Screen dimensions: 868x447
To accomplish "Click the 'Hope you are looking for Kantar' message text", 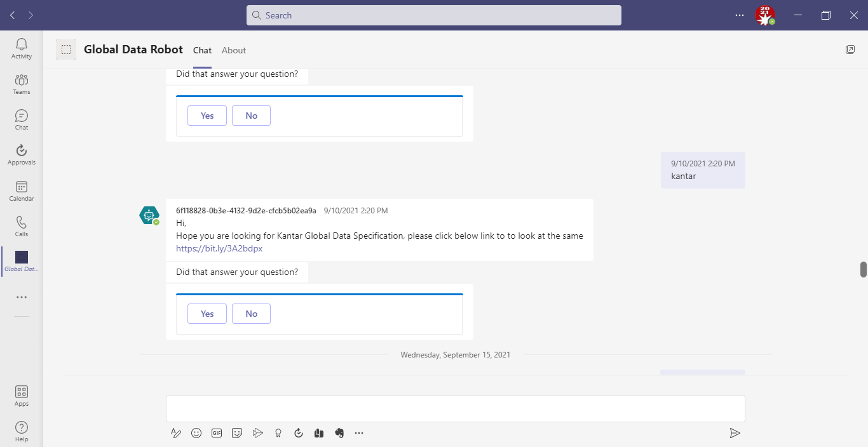I will [x=379, y=236].
